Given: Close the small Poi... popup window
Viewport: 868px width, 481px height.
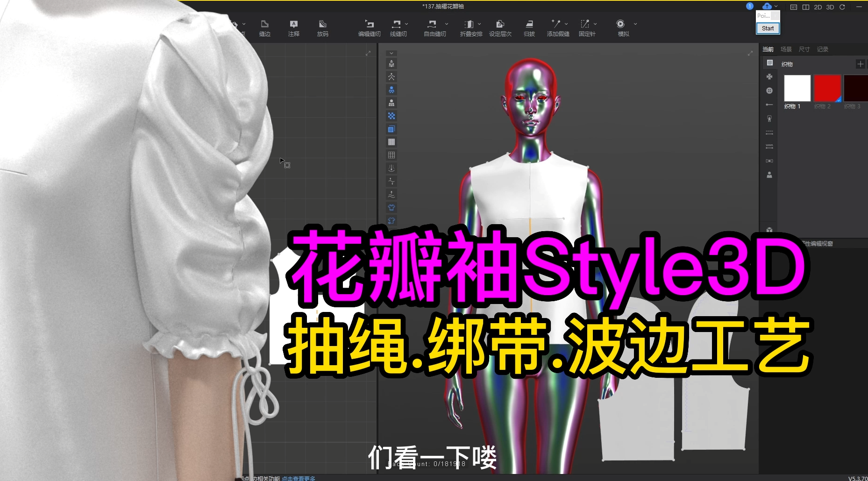Looking at the screenshot, I should [776, 16].
